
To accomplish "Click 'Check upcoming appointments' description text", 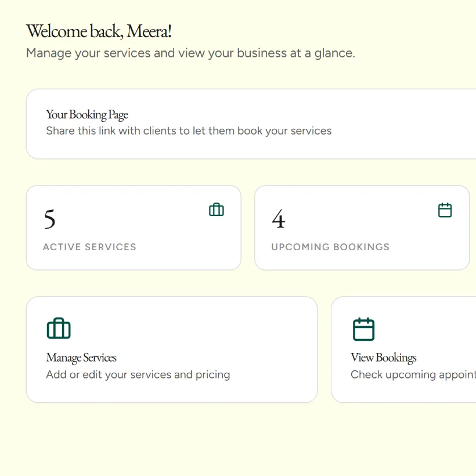I will (413, 375).
